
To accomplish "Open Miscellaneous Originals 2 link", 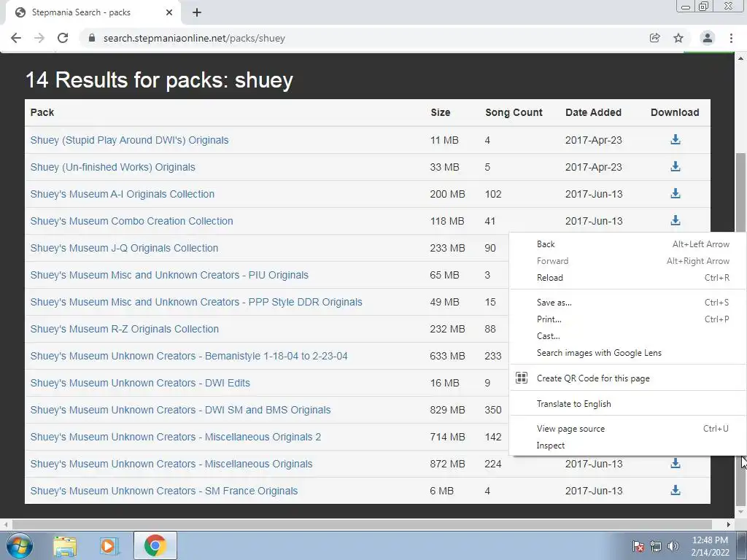I will pos(175,437).
